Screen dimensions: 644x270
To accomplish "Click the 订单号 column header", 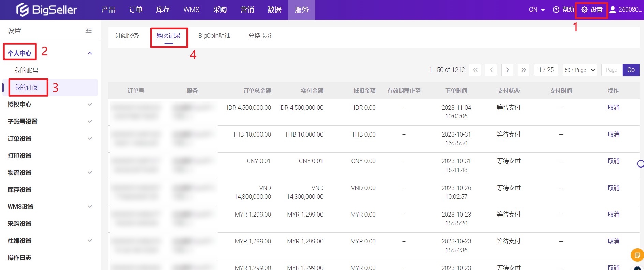I will (136, 91).
